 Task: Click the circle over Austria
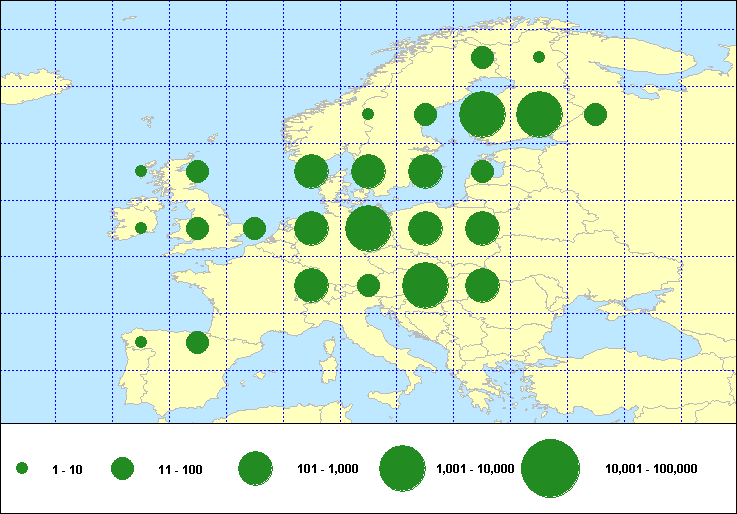point(368,285)
